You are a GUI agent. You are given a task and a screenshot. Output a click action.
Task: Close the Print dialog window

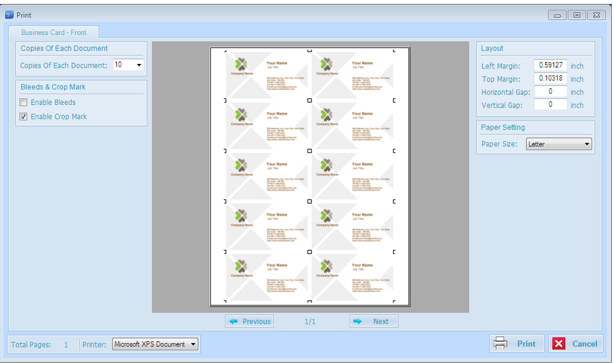click(x=596, y=15)
